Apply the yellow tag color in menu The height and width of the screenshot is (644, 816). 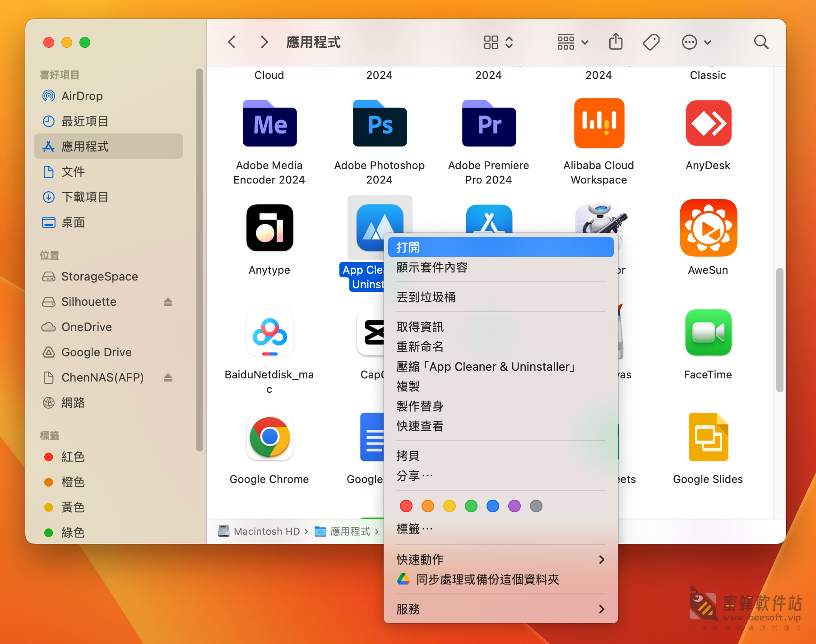click(x=450, y=506)
